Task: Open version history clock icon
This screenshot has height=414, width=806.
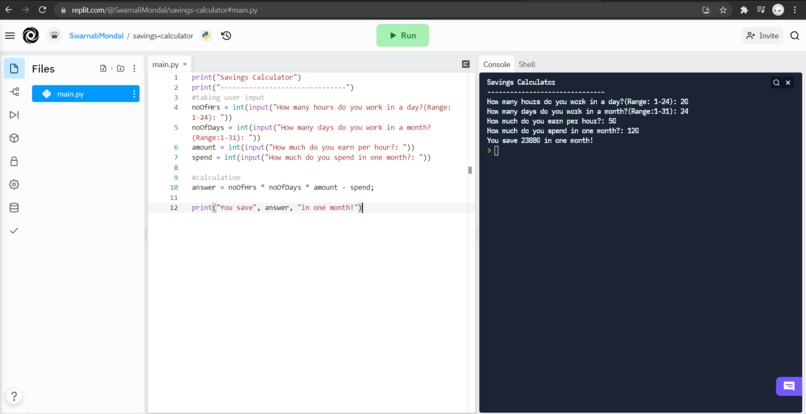Action: (x=226, y=35)
